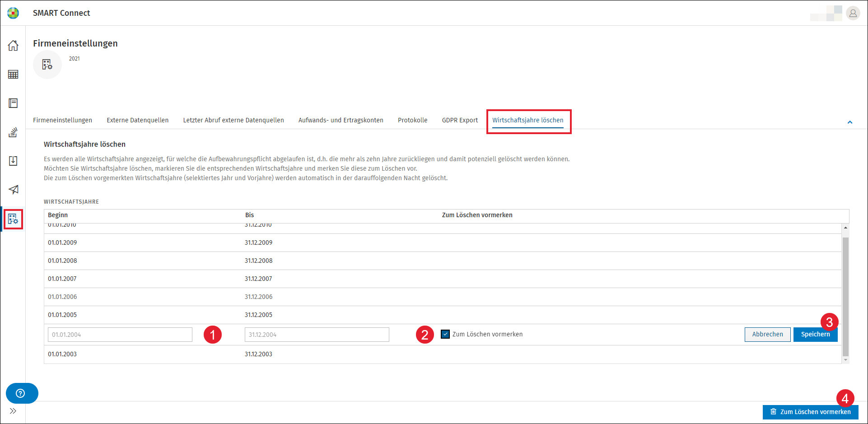
Task: Click the Beginn column header
Action: (x=58, y=215)
